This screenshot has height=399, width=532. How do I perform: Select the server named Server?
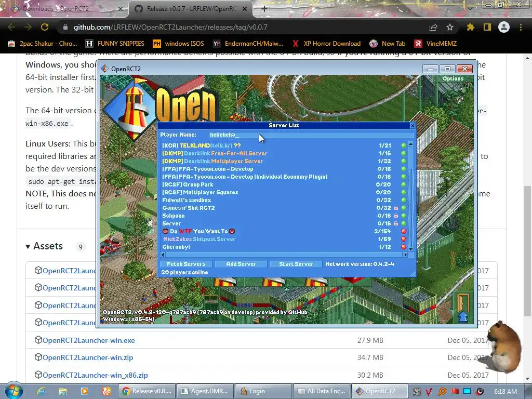pos(284,223)
